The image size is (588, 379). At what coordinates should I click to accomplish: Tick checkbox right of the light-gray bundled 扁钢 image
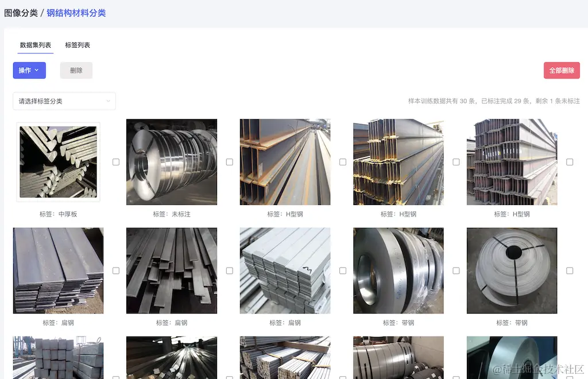[x=343, y=270]
